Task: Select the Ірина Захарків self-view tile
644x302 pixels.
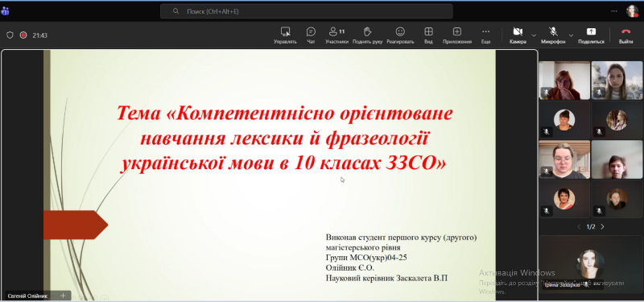Action: (x=591, y=264)
